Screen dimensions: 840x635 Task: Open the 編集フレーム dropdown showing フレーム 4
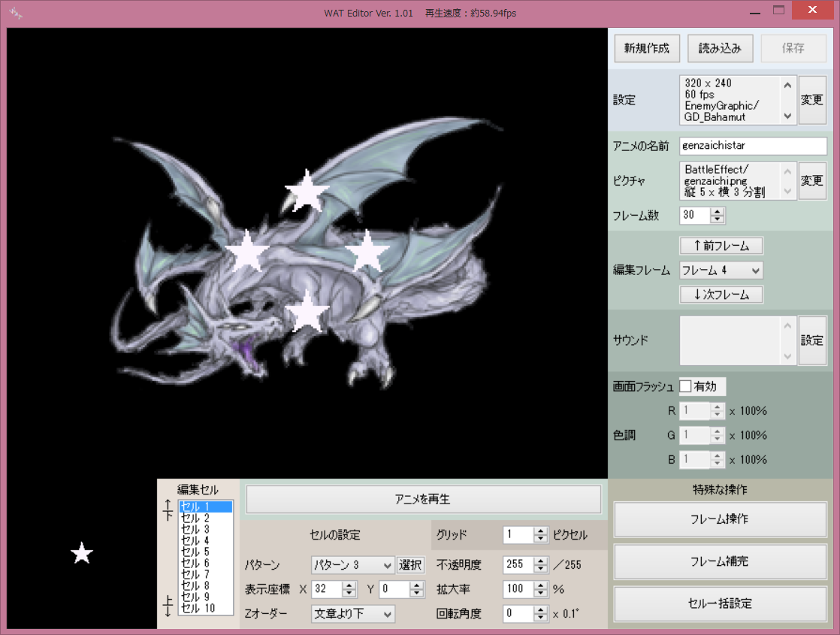pyautogui.click(x=721, y=270)
